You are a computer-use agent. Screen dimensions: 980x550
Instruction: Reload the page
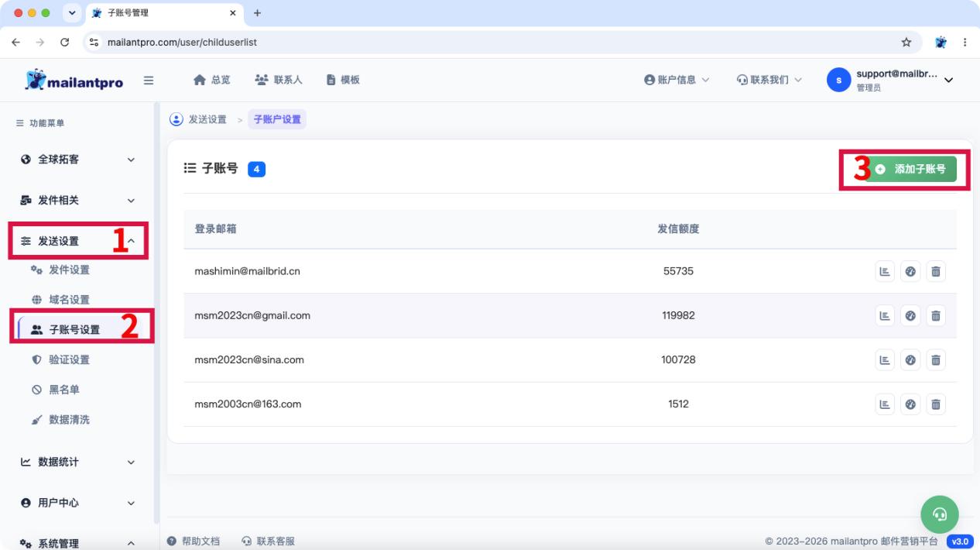click(64, 43)
